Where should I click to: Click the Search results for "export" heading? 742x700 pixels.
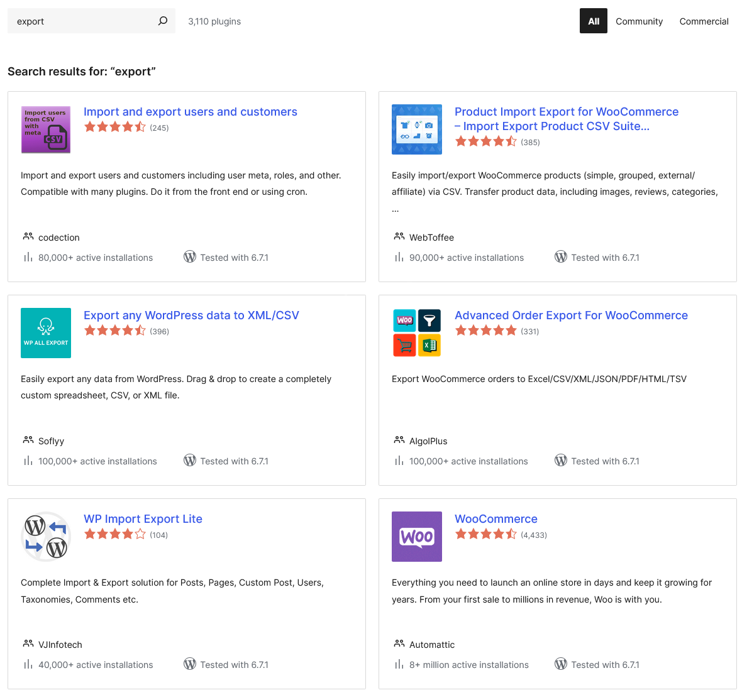pyautogui.click(x=81, y=72)
